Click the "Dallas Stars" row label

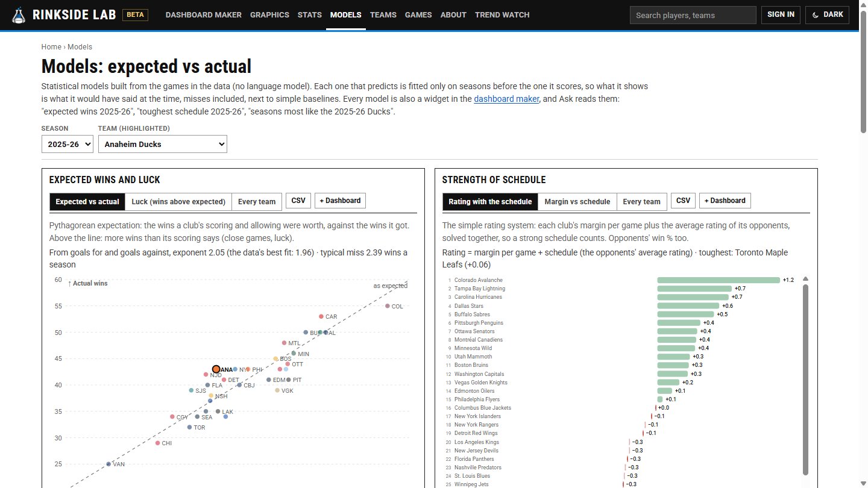pos(468,306)
